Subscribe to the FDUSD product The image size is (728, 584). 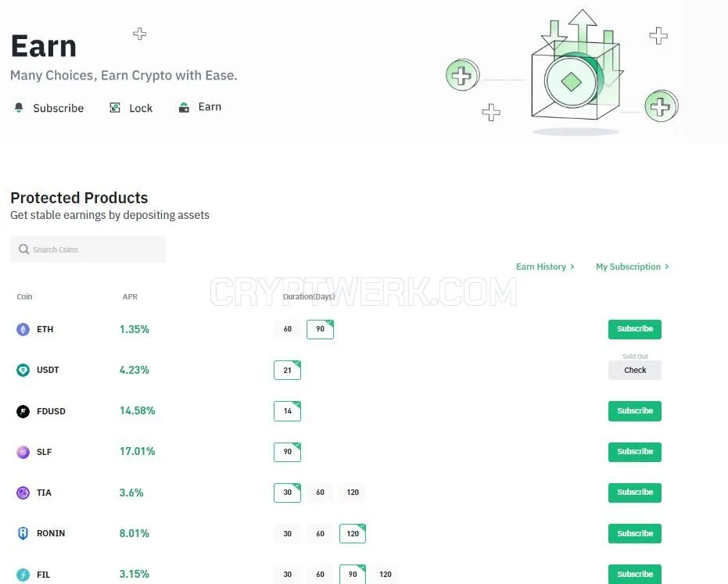635,411
